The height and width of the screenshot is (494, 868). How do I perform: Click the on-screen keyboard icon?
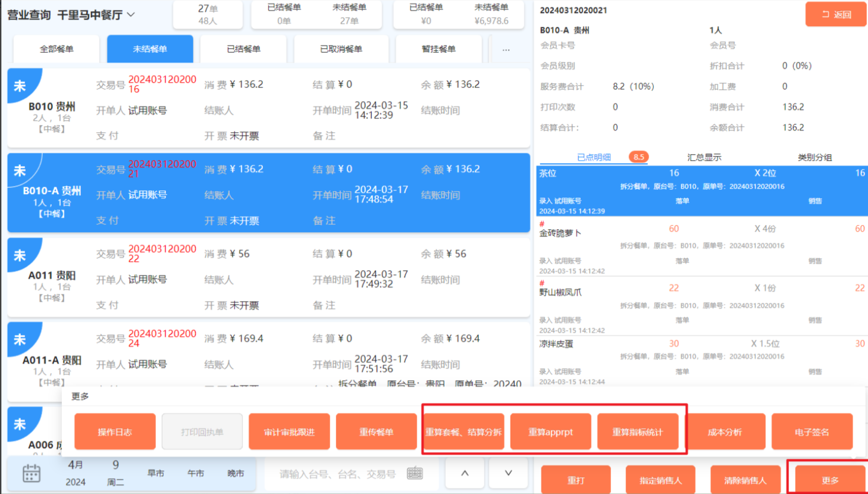click(x=415, y=474)
